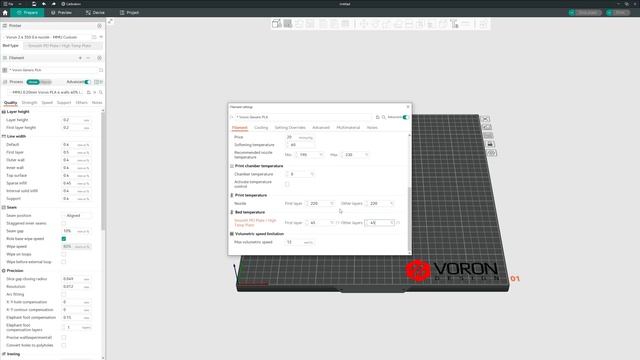640x360 pixels.
Task: Enable Staggered inner seams checkbox
Action: point(64,223)
